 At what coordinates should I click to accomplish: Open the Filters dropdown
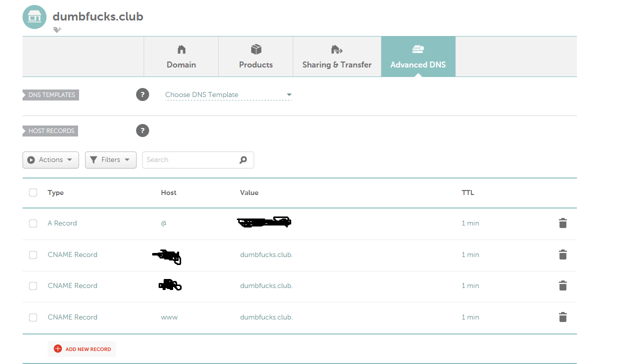point(111,160)
